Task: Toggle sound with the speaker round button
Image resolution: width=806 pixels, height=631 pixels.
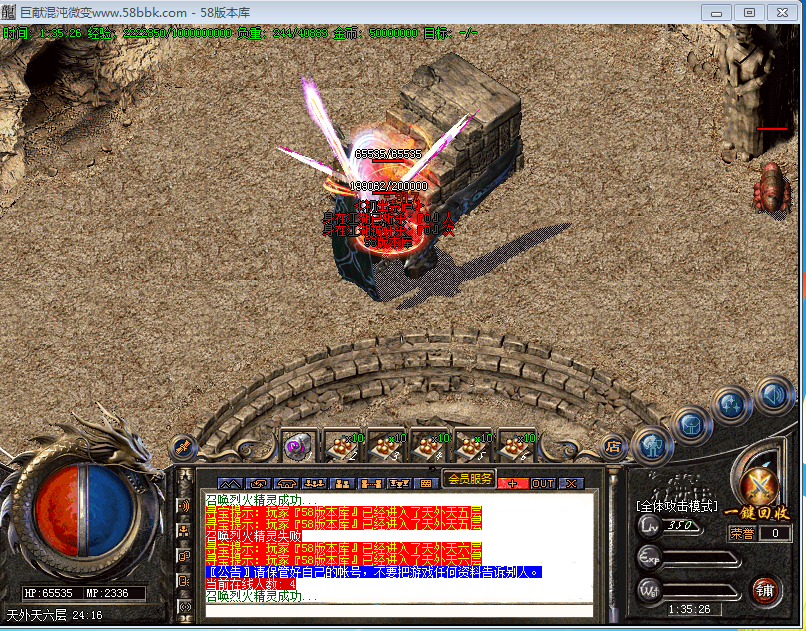Action: 773,394
